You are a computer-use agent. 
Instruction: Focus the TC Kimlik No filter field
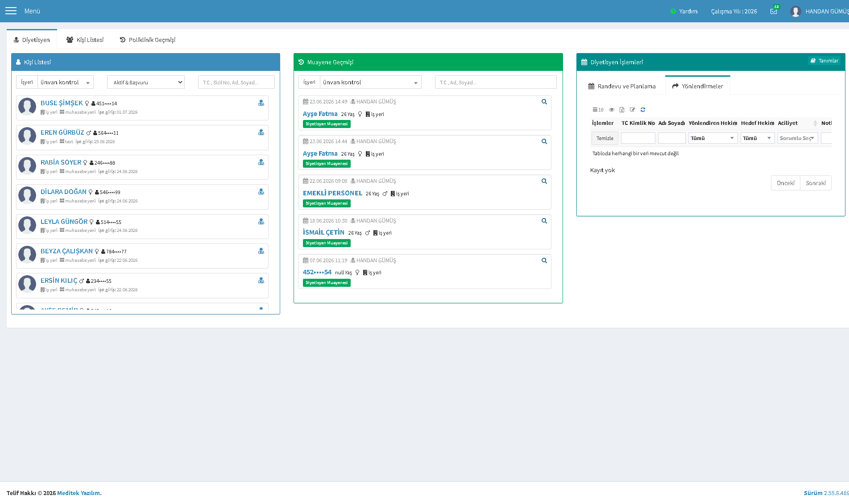tap(638, 138)
